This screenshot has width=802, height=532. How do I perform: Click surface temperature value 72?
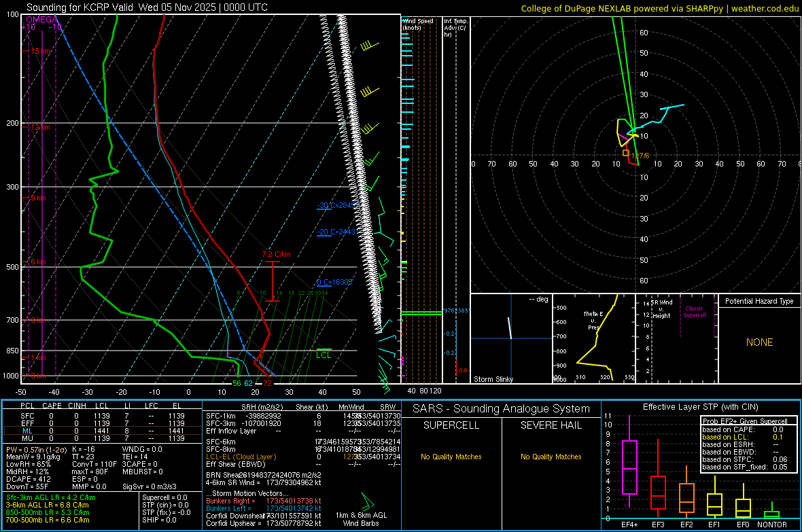point(268,383)
